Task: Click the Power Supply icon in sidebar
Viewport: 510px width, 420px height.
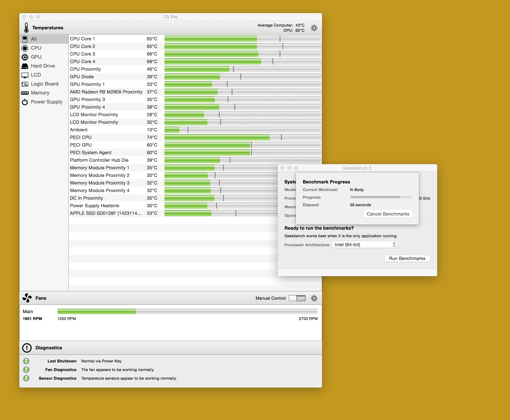Action: (x=25, y=102)
